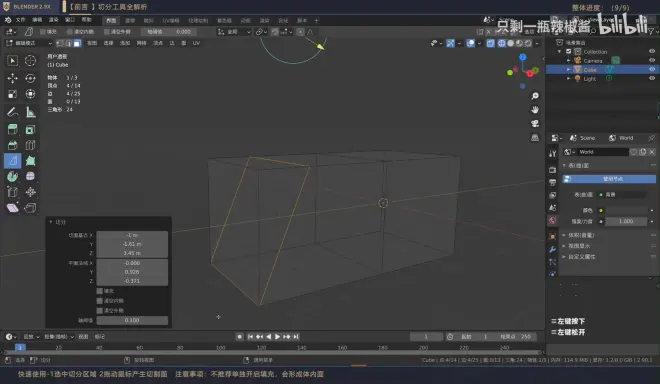This screenshot has height=384, width=660.
Task: Choose the Spin tool icon
Action: tap(12, 176)
